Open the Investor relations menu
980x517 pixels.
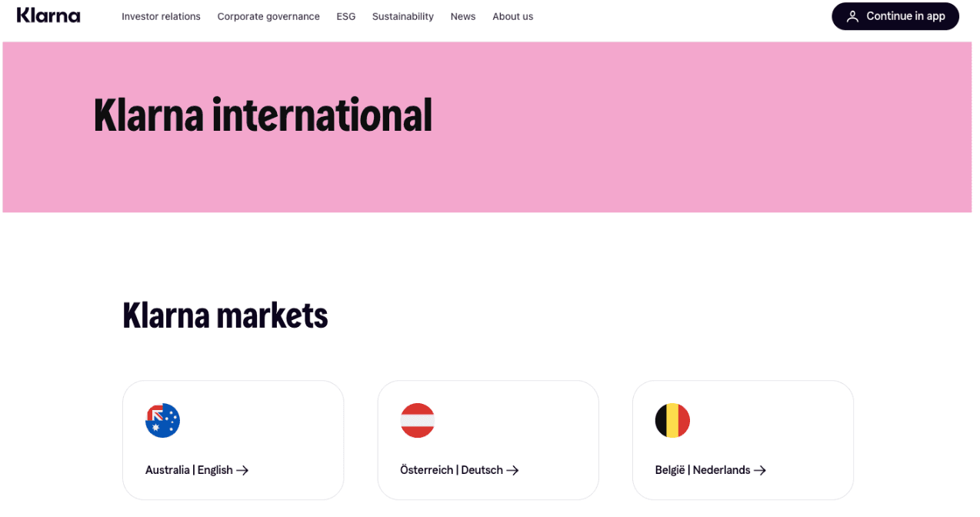pos(161,16)
